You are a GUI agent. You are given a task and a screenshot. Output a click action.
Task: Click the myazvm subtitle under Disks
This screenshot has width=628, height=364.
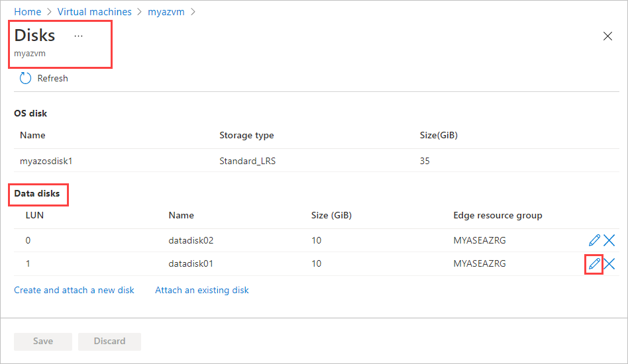[30, 54]
